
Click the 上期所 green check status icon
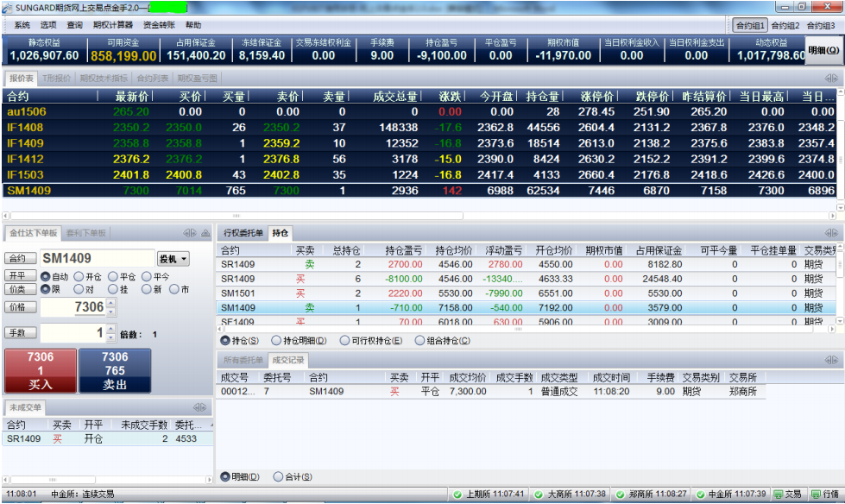point(457,495)
